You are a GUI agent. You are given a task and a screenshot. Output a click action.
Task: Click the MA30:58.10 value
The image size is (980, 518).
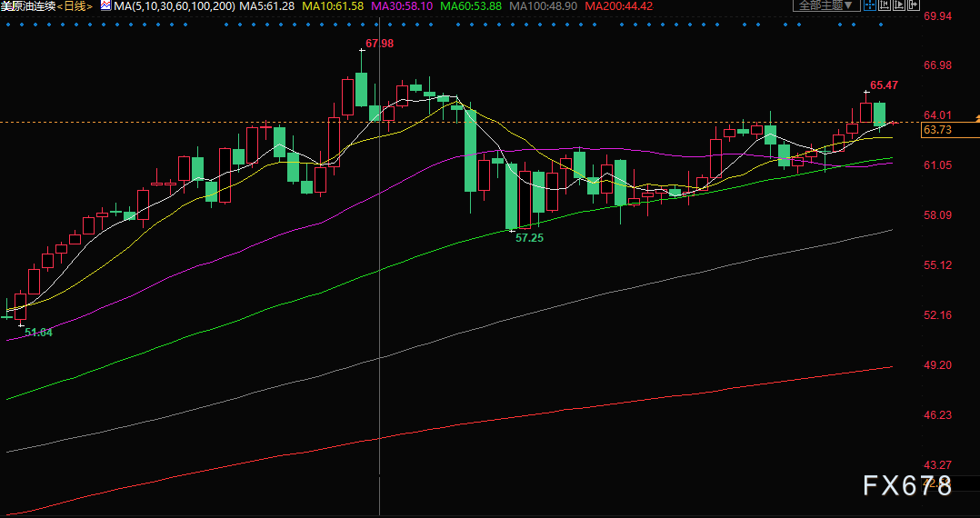coord(403,6)
